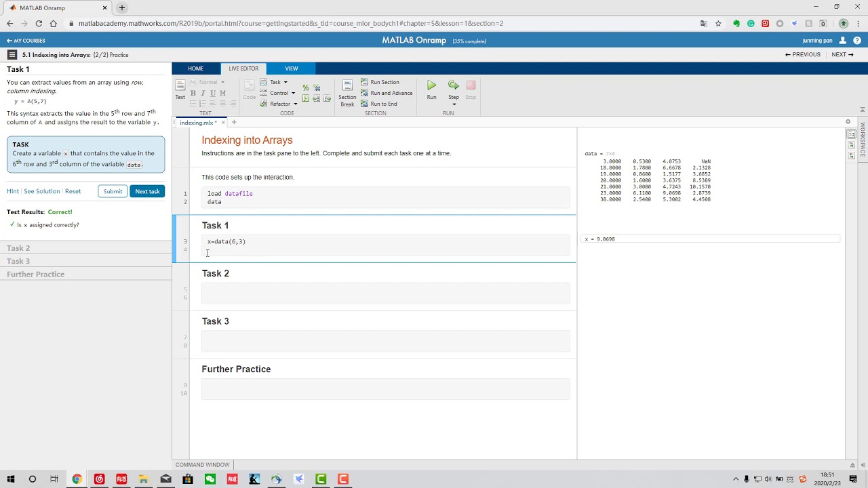
Task: Select the MATLAB Onramp browser tab
Action: [x=58, y=8]
